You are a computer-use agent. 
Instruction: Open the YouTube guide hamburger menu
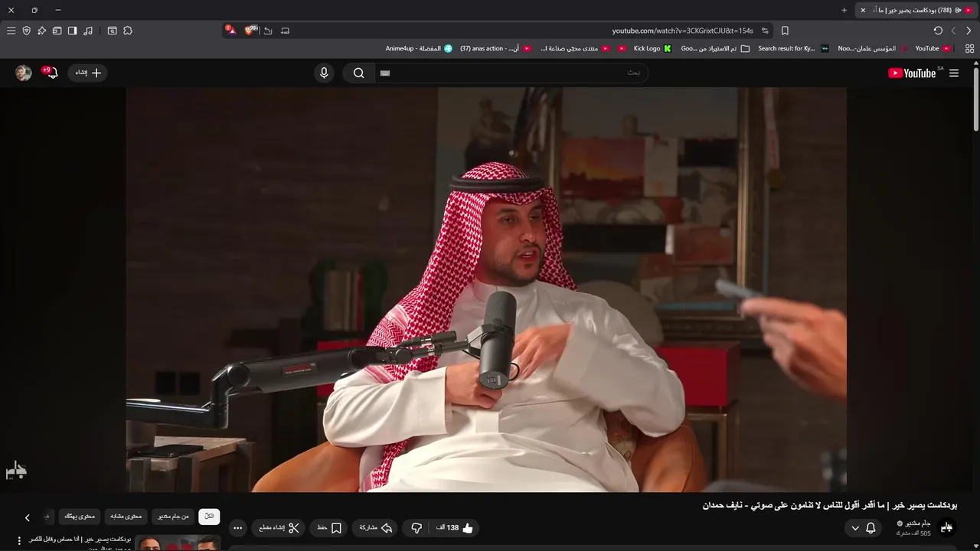tap(954, 73)
